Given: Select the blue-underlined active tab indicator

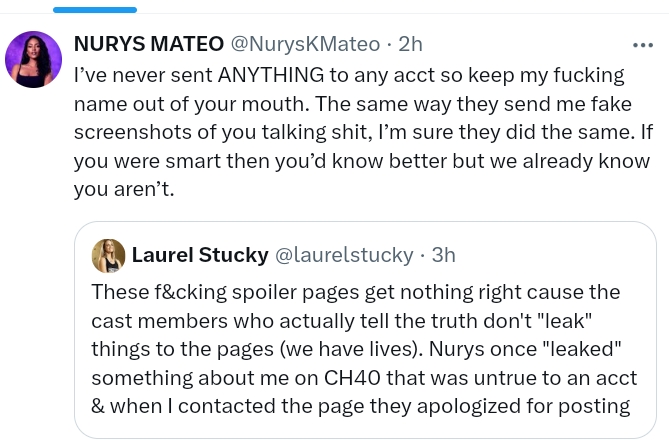Looking at the screenshot, I should pyautogui.click(x=95, y=10).
